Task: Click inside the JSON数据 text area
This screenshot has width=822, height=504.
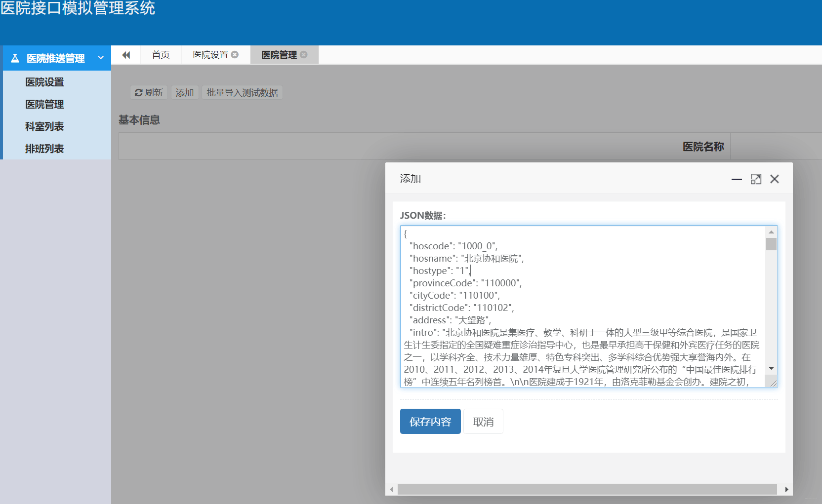Action: 568,306
